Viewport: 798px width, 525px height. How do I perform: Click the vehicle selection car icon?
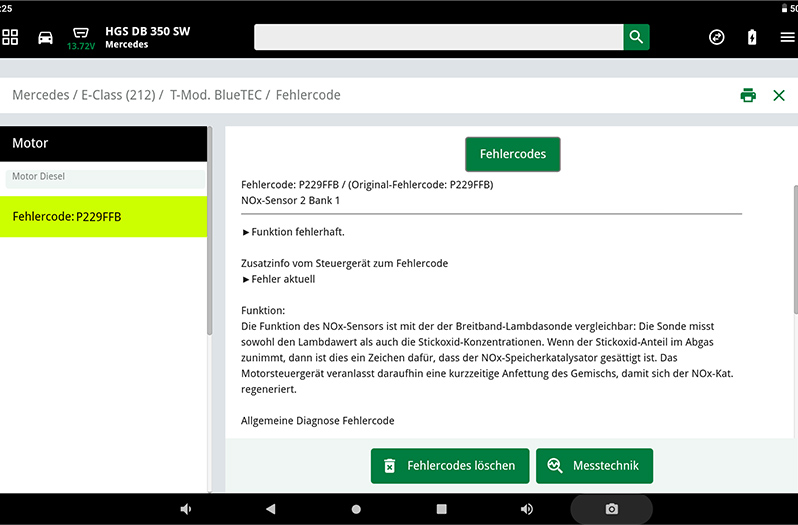[x=45, y=37]
